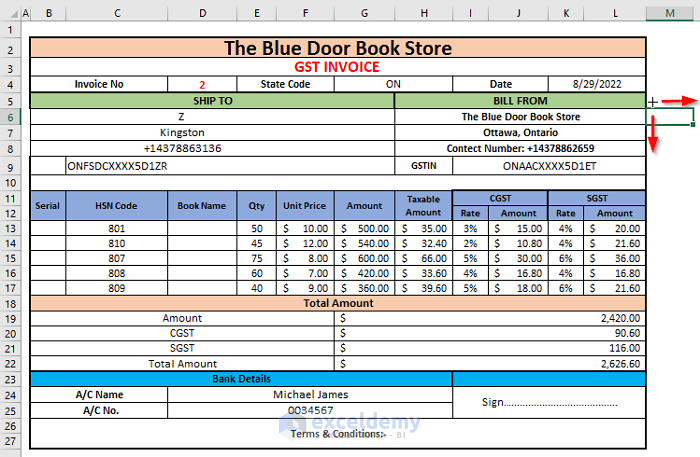Screen dimensions: 700x457
Task: Select taxable amount '$ 66.00' cell
Action: pos(423,258)
